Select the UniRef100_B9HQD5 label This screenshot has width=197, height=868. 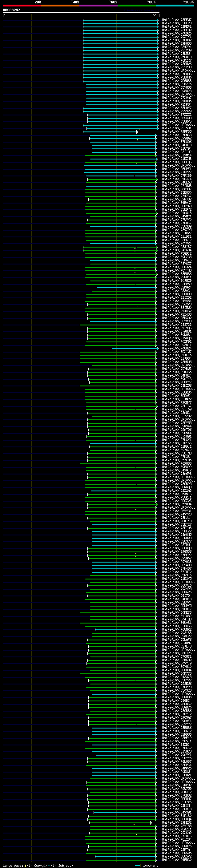[x=176, y=43]
